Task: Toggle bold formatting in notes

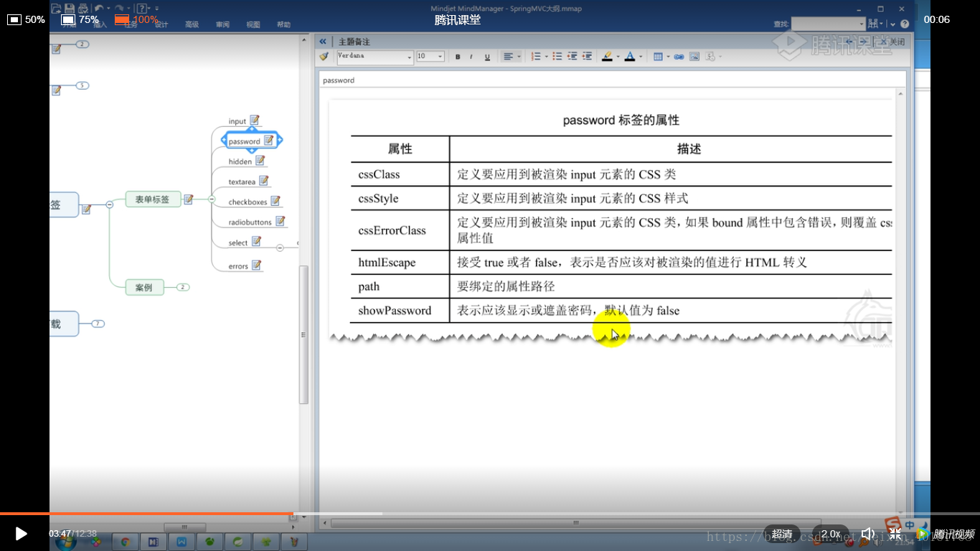Action: pos(458,57)
